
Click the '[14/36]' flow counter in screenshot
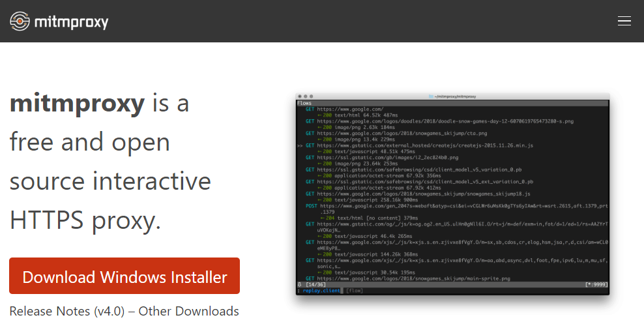pos(315,284)
